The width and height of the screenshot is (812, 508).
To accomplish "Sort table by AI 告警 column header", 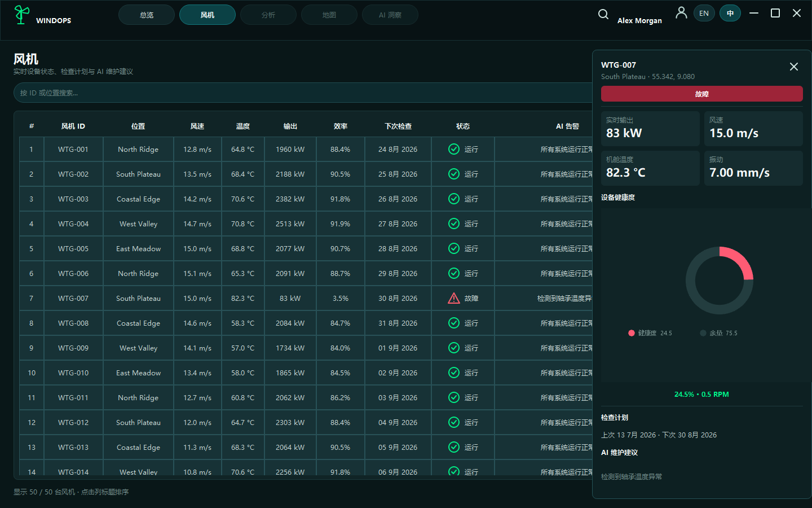I will click(x=567, y=126).
